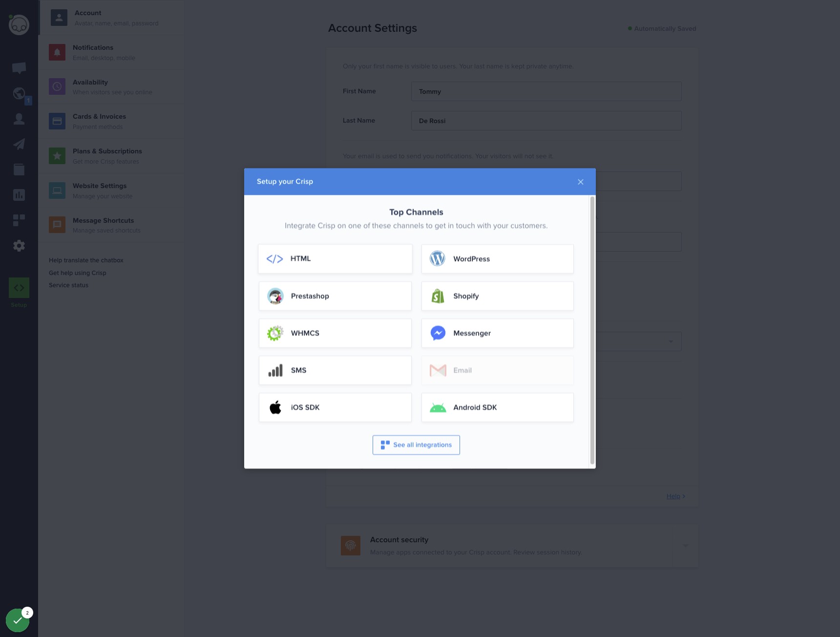Click the 'Setup your Crisp' dialog title
This screenshot has width=840, height=637.
point(285,182)
